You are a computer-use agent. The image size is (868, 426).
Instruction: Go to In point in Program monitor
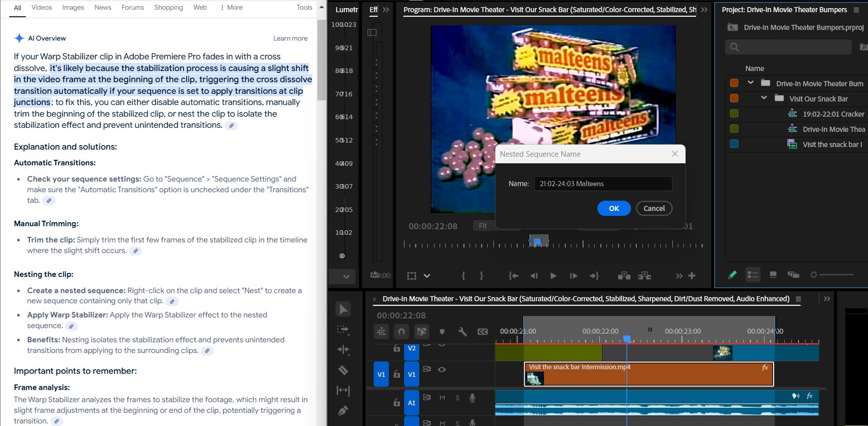[514, 276]
